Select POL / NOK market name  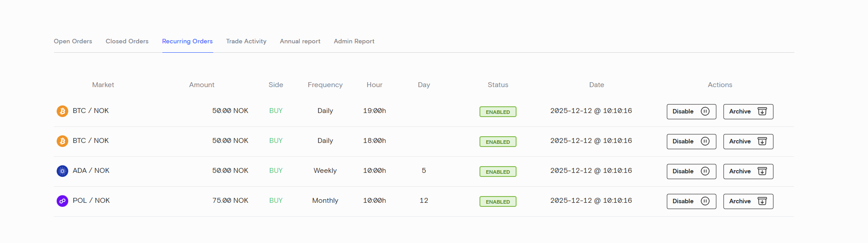tap(91, 201)
